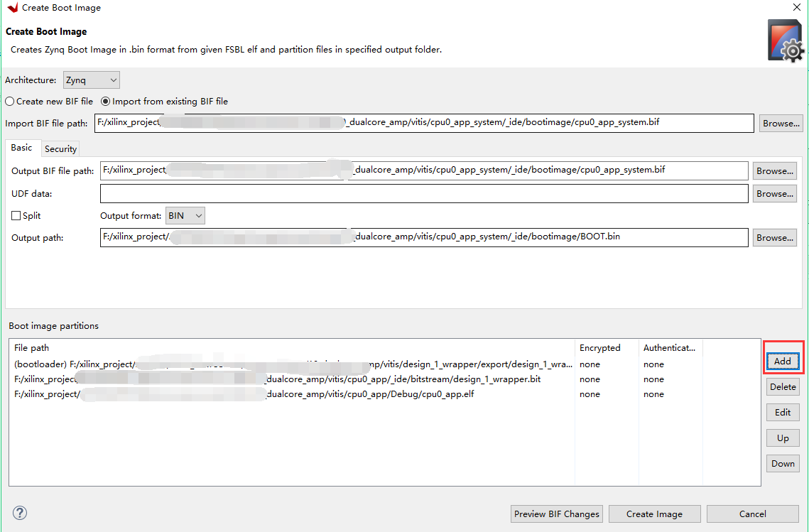Select the design_1_wrapper.bit partition row
Image resolution: width=809 pixels, height=532 pixels.
tap(384, 379)
